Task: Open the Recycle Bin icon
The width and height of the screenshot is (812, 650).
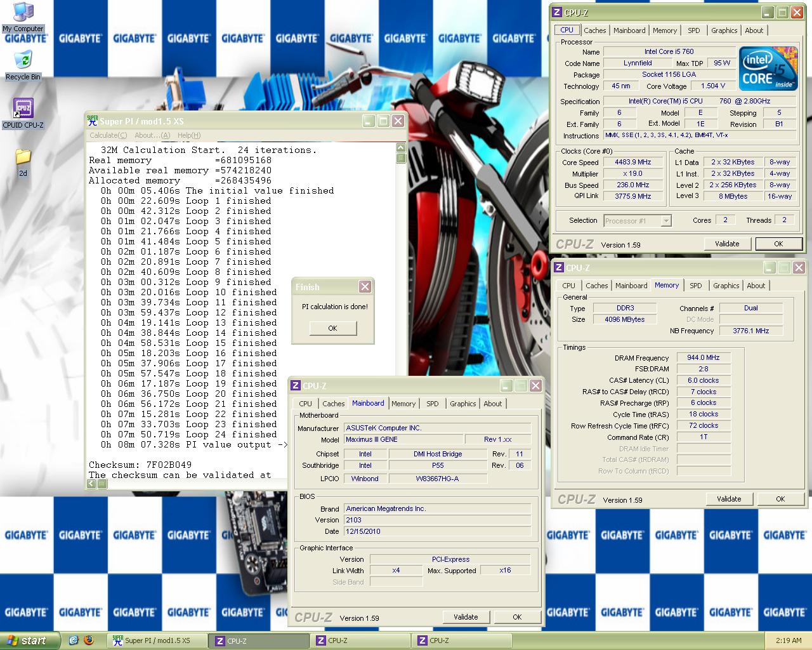Action: click(x=23, y=65)
